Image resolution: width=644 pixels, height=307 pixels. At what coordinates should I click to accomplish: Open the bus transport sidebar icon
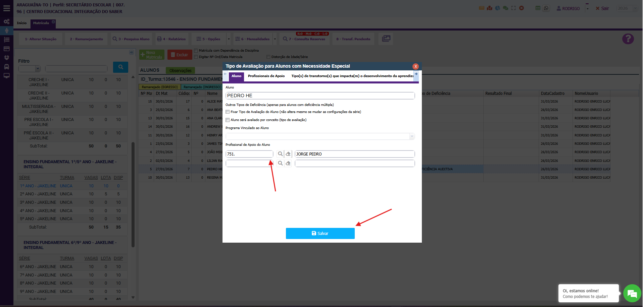coord(6,67)
